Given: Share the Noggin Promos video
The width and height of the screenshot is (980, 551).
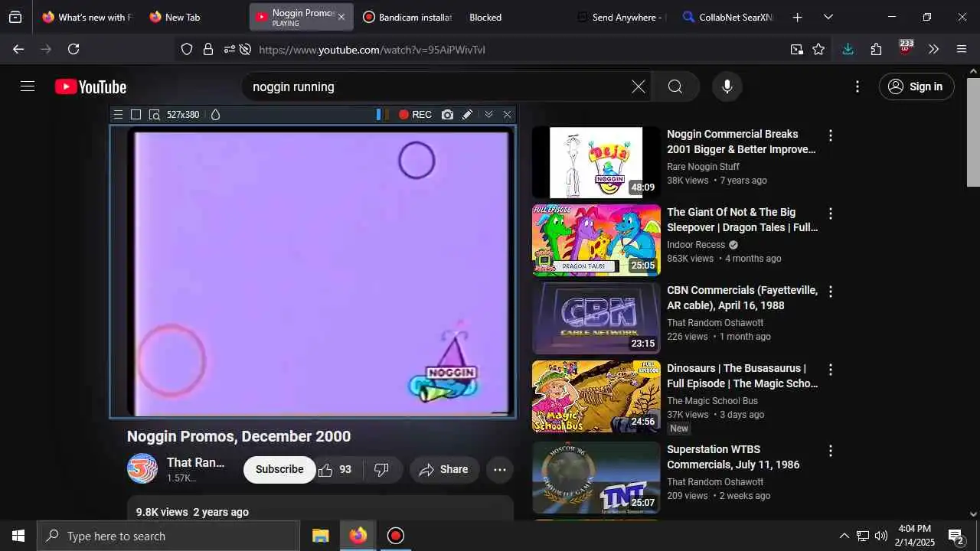Looking at the screenshot, I should point(444,469).
